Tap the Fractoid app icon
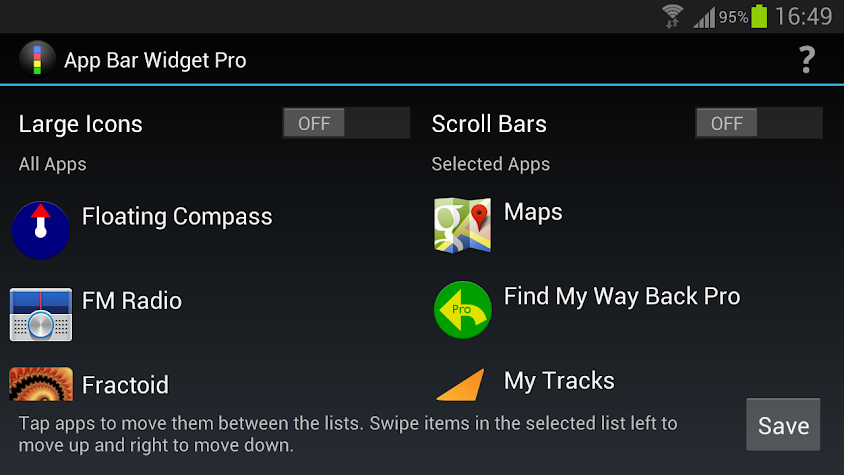 [x=41, y=383]
